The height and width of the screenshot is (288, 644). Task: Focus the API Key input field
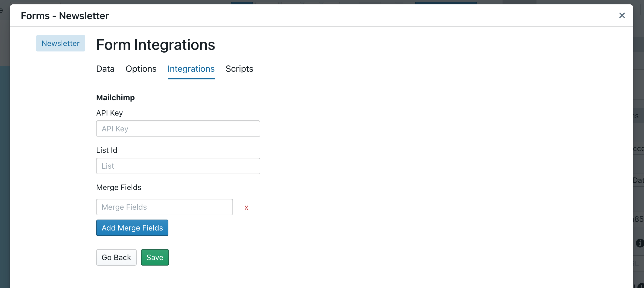pyautogui.click(x=178, y=129)
